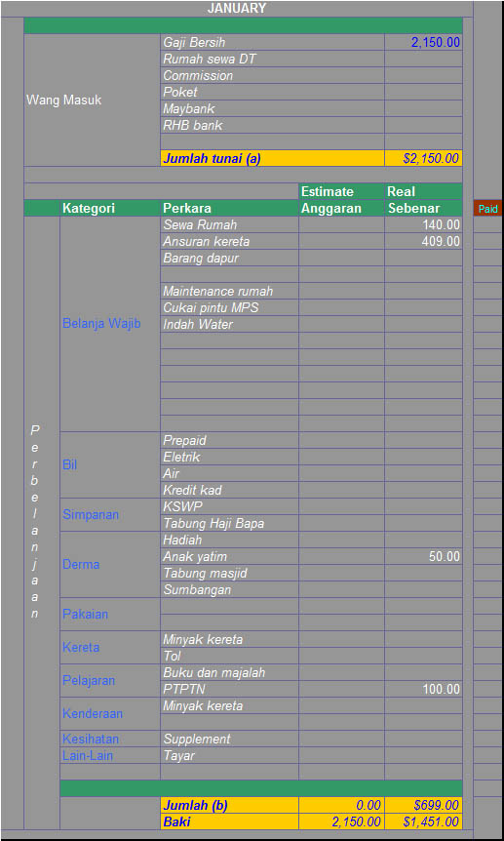Select the Cukai pintu MPS cell
The width and height of the screenshot is (504, 841).
coord(229,308)
